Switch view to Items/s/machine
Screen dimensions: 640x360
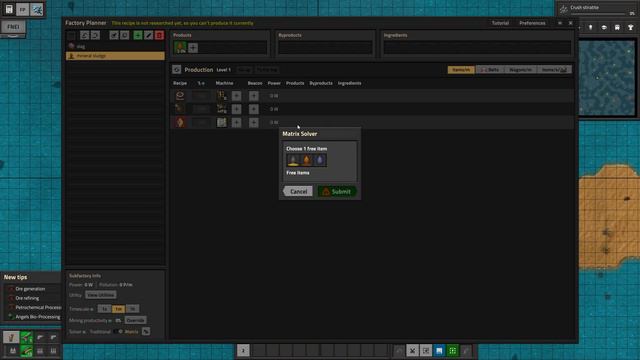tap(554, 70)
